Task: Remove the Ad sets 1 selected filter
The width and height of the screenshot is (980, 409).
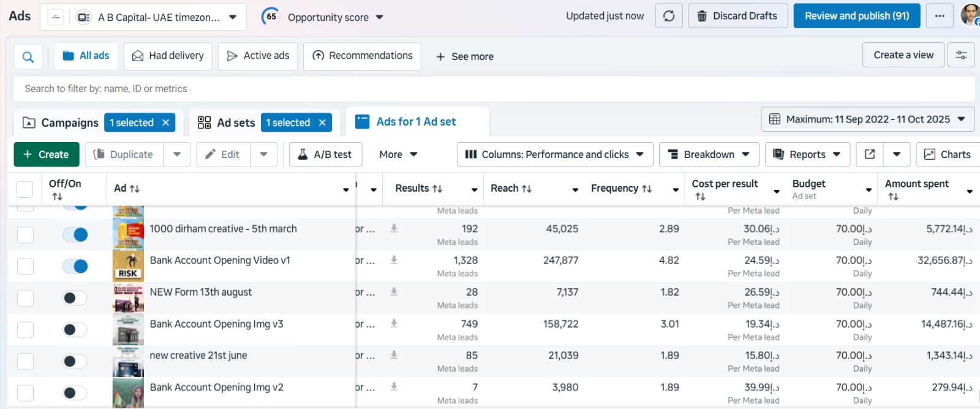Action: point(322,122)
